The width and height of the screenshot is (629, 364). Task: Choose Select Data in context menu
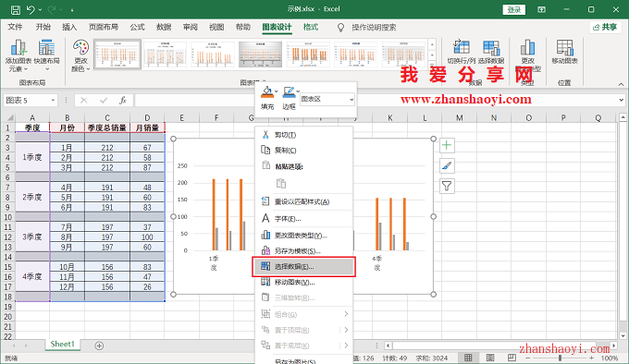click(303, 267)
